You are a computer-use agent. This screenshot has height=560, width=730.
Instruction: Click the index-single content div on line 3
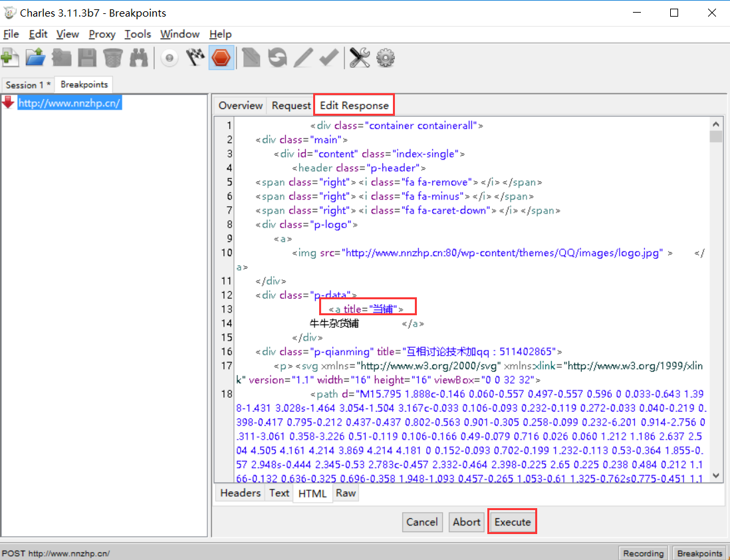pos(369,154)
